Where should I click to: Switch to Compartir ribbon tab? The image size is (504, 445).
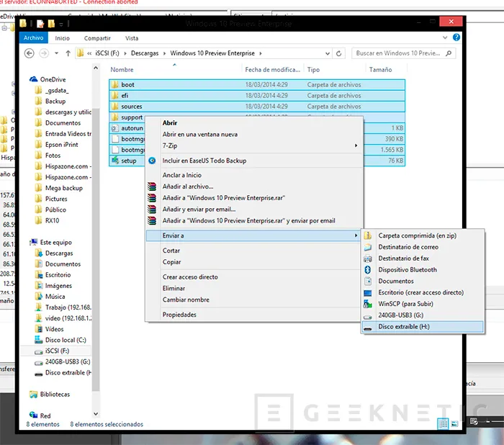97,38
